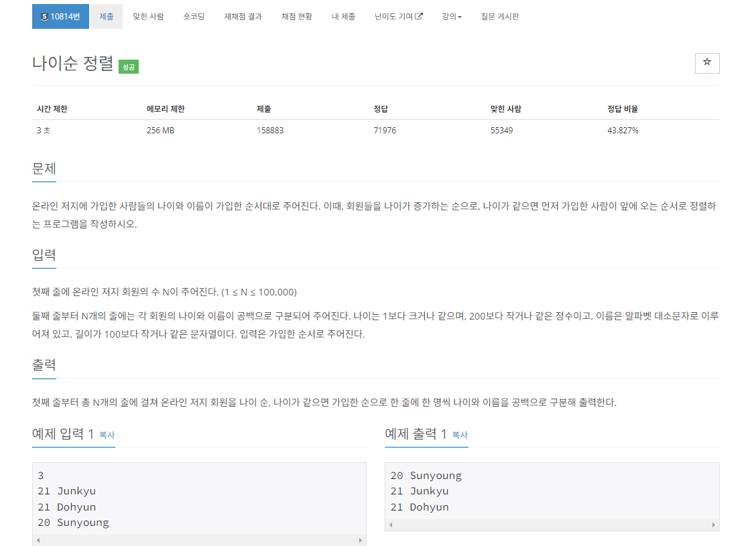The height and width of the screenshot is (546, 756).
Task: Click the 입력 section heading
Action: tap(44, 255)
